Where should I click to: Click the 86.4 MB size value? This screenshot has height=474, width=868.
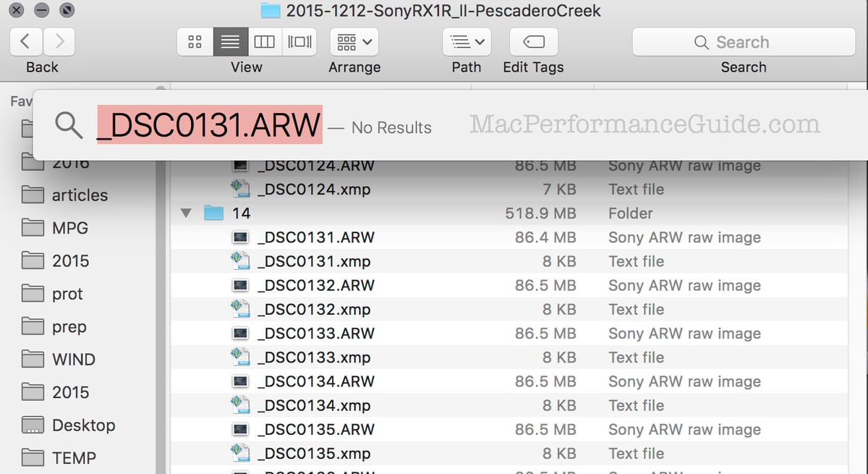[545, 237]
